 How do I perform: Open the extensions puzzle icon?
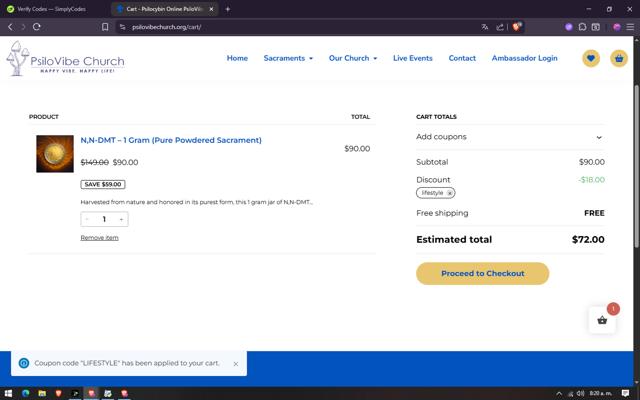click(x=582, y=27)
